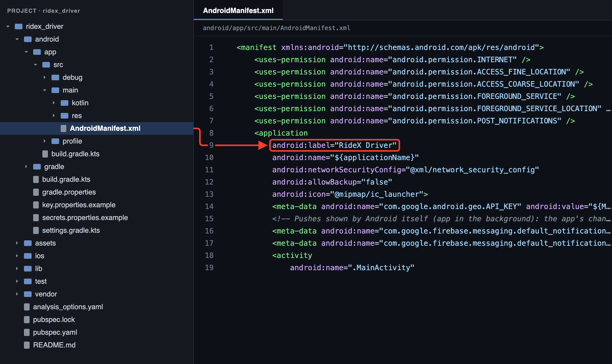
Task: Expand the assets folder arrow
Action: coord(17,243)
